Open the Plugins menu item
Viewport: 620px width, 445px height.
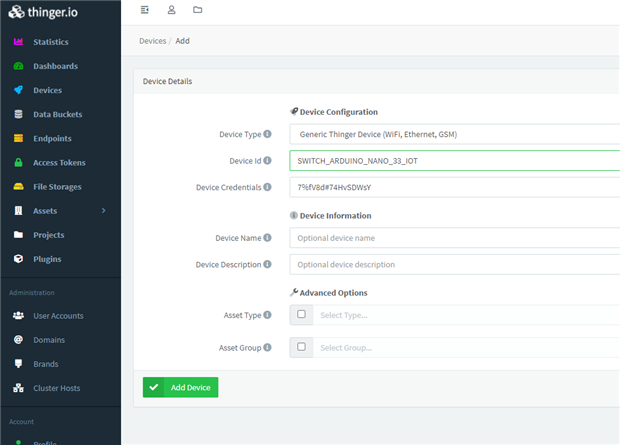pyautogui.click(x=47, y=259)
